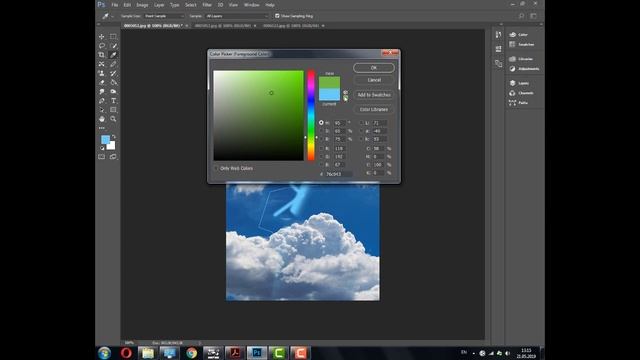The width and height of the screenshot is (640, 360).
Task: Select the Horizontal Type tool
Action: tap(113, 100)
